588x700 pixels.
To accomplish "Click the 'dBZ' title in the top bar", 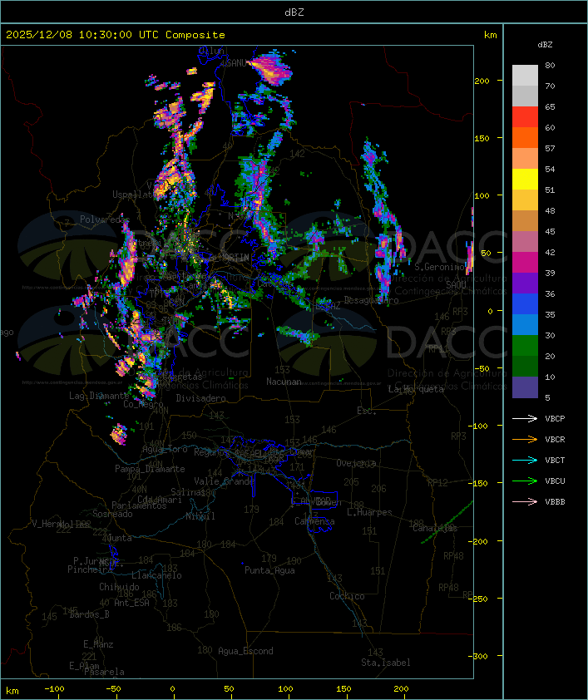I will pyautogui.click(x=294, y=12).
